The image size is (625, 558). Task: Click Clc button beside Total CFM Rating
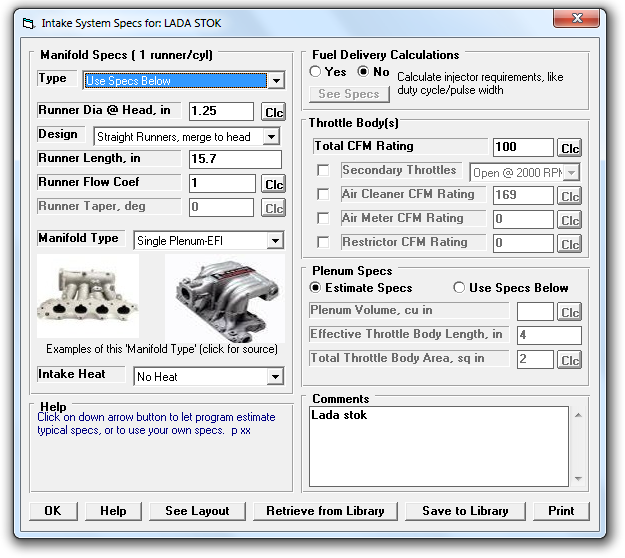point(569,149)
